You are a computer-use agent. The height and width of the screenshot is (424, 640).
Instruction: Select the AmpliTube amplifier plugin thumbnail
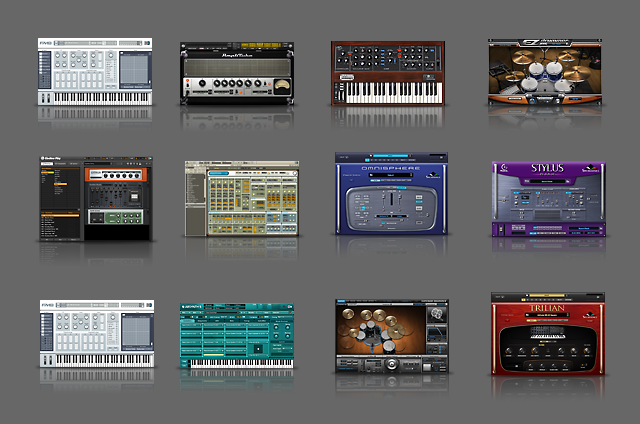click(x=237, y=73)
